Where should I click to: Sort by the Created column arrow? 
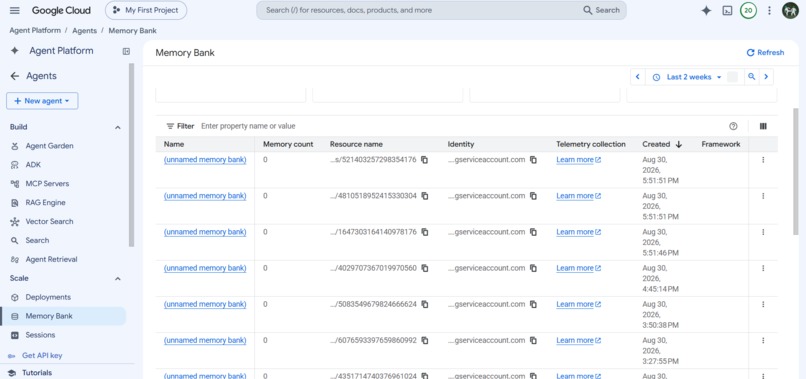(x=679, y=145)
